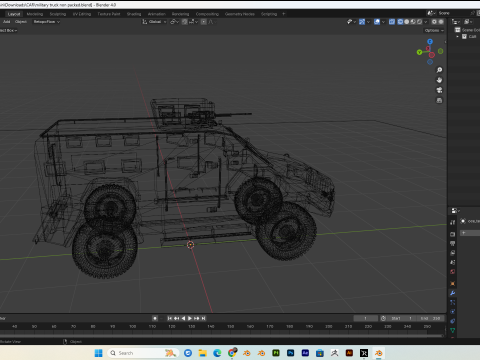Open the snapping options dropdown
The image size is (480, 360).
193,22
